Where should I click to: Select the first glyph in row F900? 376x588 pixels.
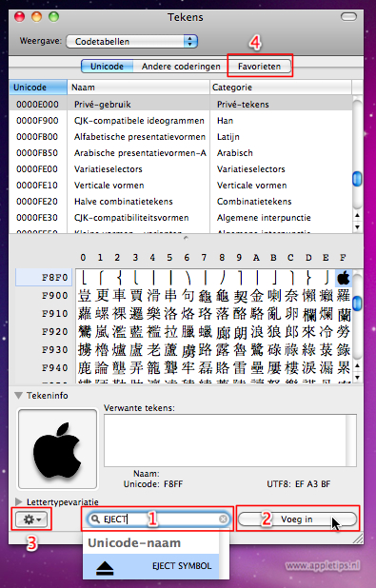point(85,296)
